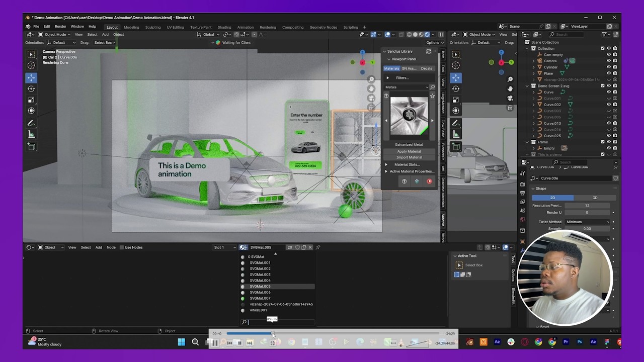Click the new scene copy icon beside Scene

(x=548, y=26)
